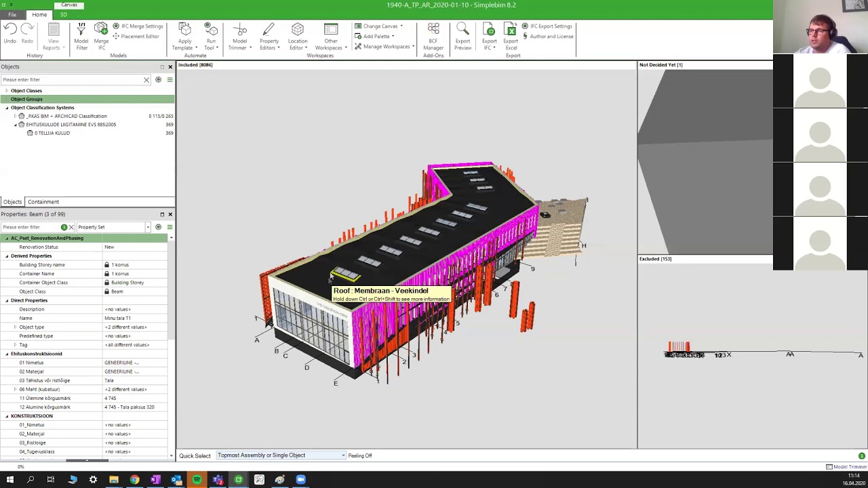Open the Change Canvas dropdown

pyautogui.click(x=378, y=26)
